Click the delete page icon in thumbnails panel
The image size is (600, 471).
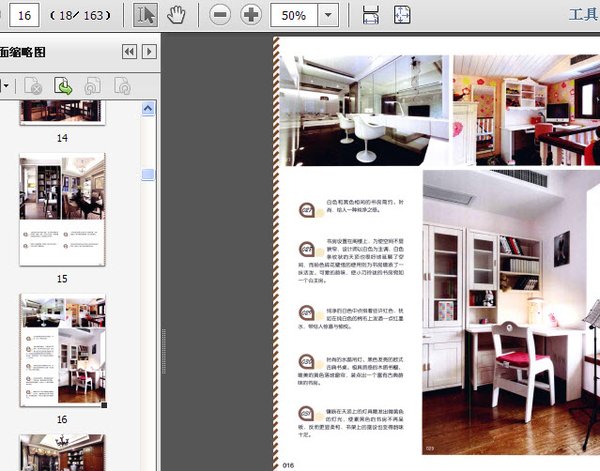coord(33,87)
